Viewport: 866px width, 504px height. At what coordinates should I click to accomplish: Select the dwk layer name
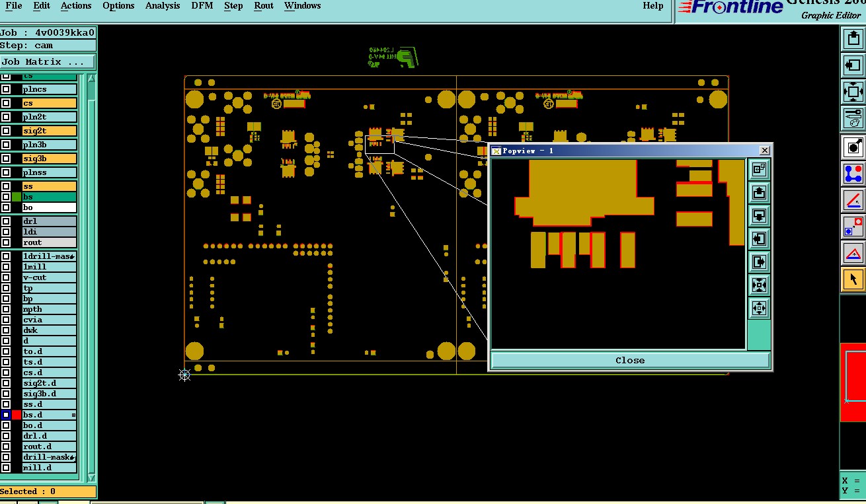pyautogui.click(x=50, y=330)
